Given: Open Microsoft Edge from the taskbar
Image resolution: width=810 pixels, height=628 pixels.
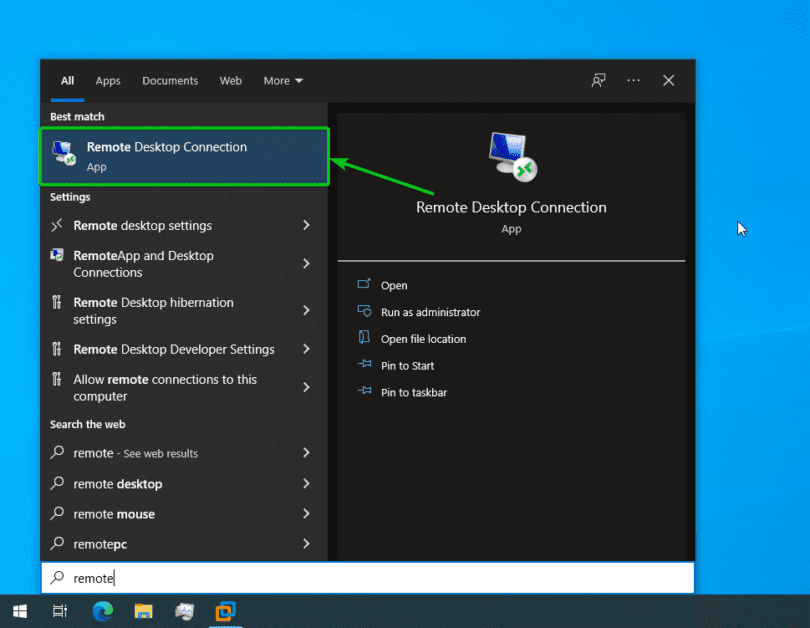Looking at the screenshot, I should tap(102, 610).
